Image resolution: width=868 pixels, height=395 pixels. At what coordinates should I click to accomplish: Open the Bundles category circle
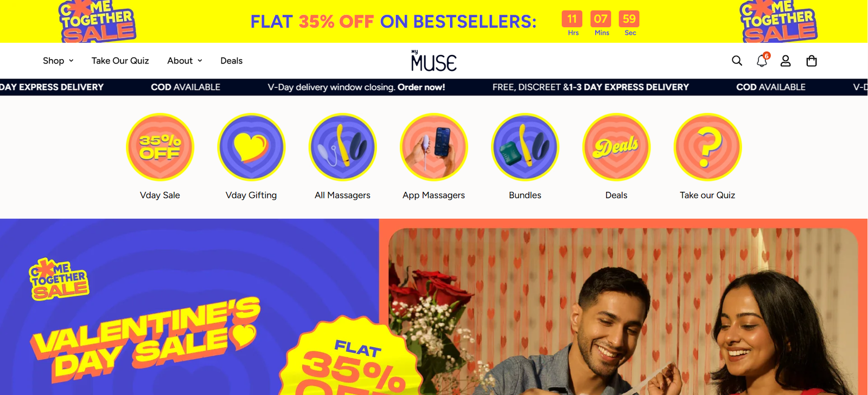coord(525,147)
